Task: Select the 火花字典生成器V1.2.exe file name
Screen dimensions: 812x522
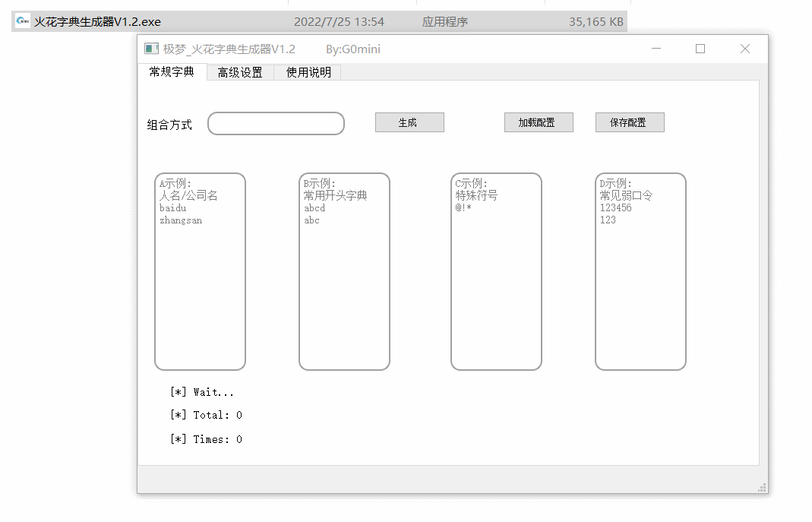Action: [x=97, y=22]
